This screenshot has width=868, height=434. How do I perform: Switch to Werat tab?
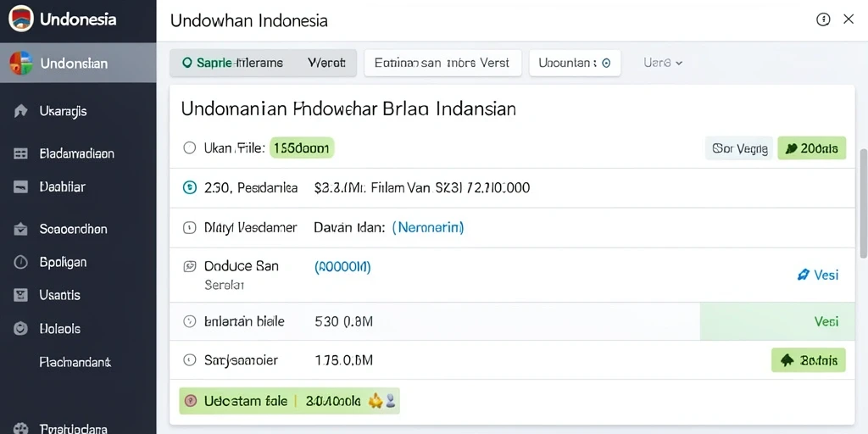(x=326, y=63)
